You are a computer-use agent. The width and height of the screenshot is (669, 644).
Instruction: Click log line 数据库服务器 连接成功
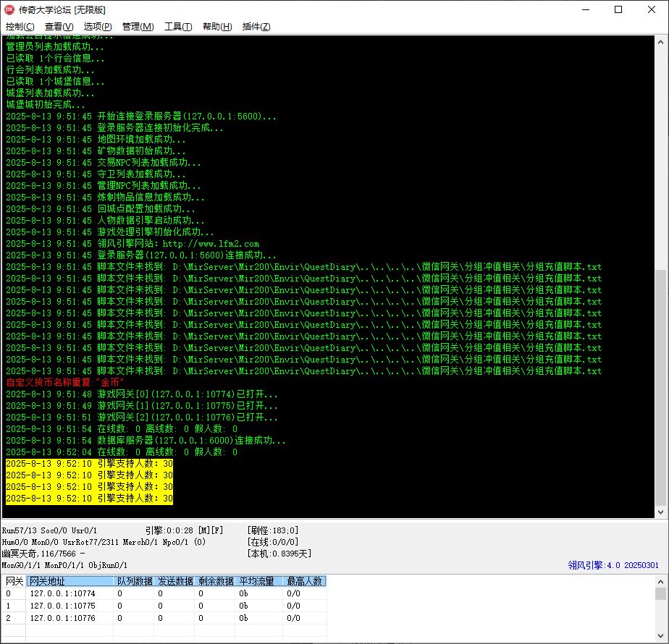coord(146,440)
